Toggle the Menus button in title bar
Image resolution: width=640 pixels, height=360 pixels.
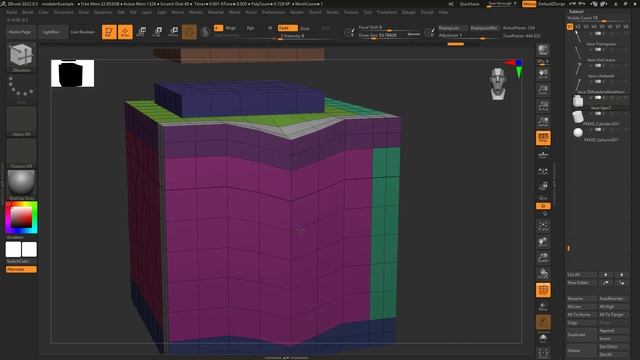[529, 4]
